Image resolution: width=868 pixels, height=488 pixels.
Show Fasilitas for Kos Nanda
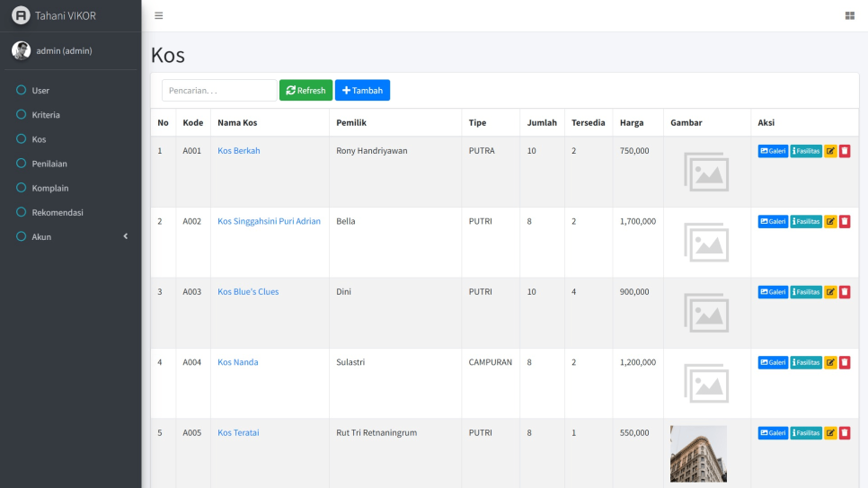(x=806, y=362)
